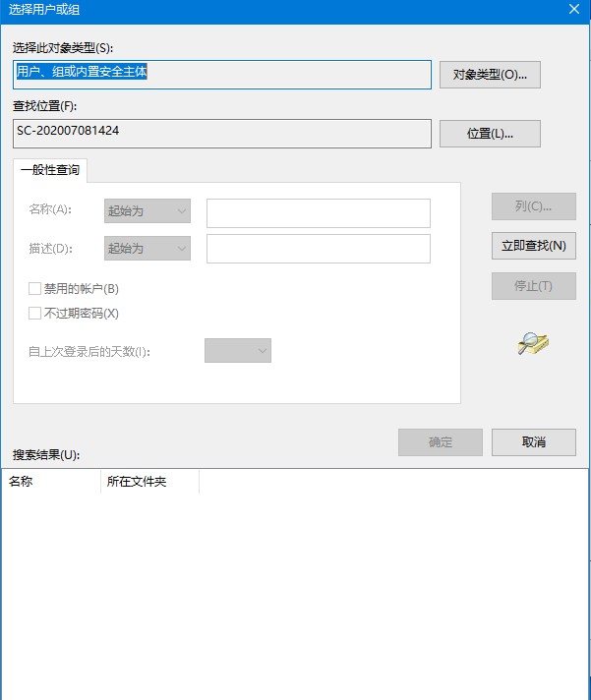The height and width of the screenshot is (700, 591).
Task: Click the 对象类型 button
Action: [x=490, y=75]
